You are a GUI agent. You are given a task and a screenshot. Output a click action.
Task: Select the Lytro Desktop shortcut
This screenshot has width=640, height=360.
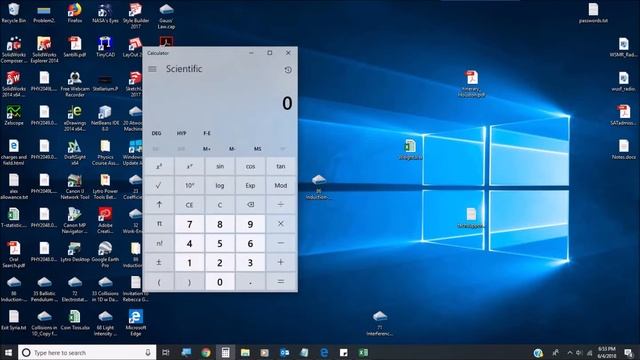click(75, 252)
